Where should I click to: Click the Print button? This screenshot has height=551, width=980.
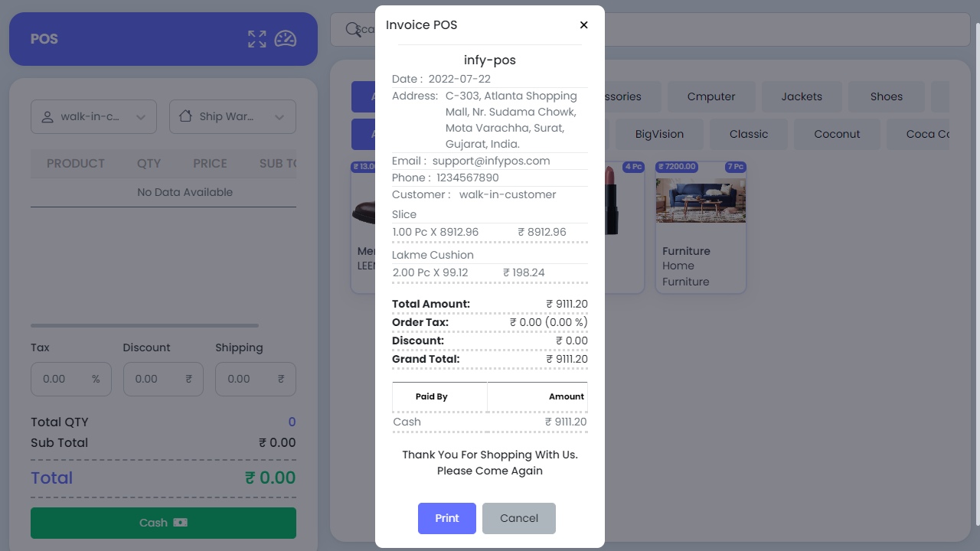tap(446, 518)
